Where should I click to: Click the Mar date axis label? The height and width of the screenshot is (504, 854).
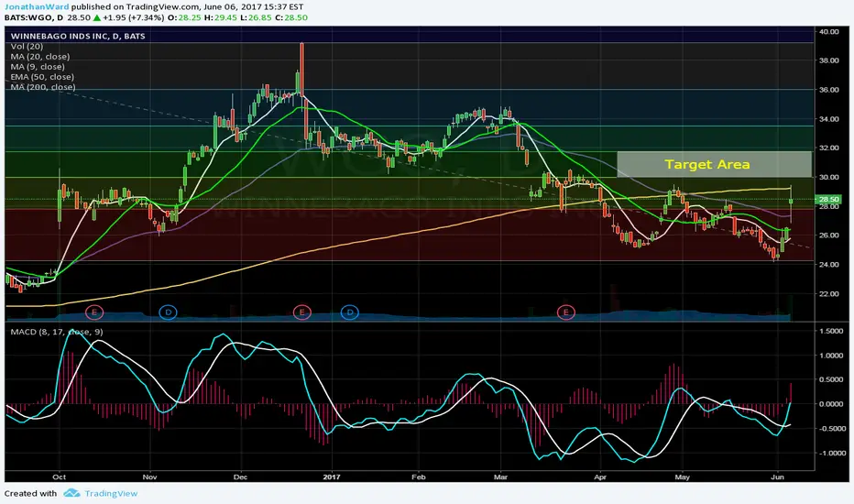[x=500, y=477]
